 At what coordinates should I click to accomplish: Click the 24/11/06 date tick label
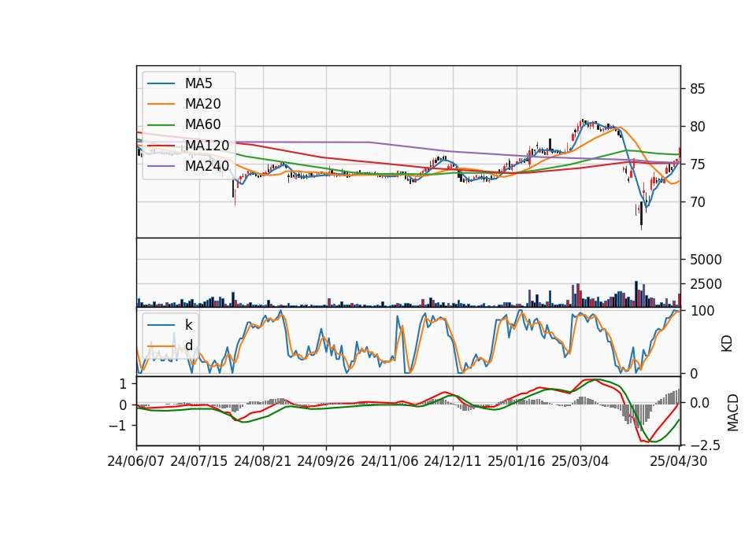pos(389,461)
